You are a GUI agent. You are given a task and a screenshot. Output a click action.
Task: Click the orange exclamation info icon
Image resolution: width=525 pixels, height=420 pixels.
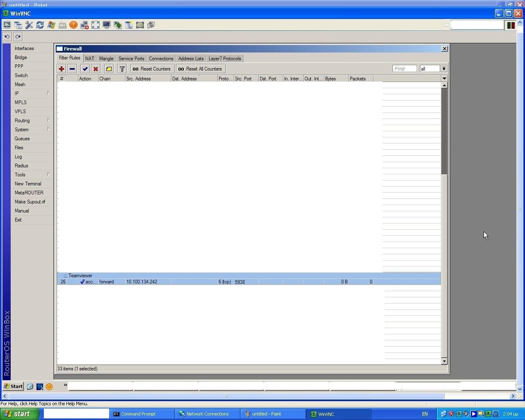73,25
